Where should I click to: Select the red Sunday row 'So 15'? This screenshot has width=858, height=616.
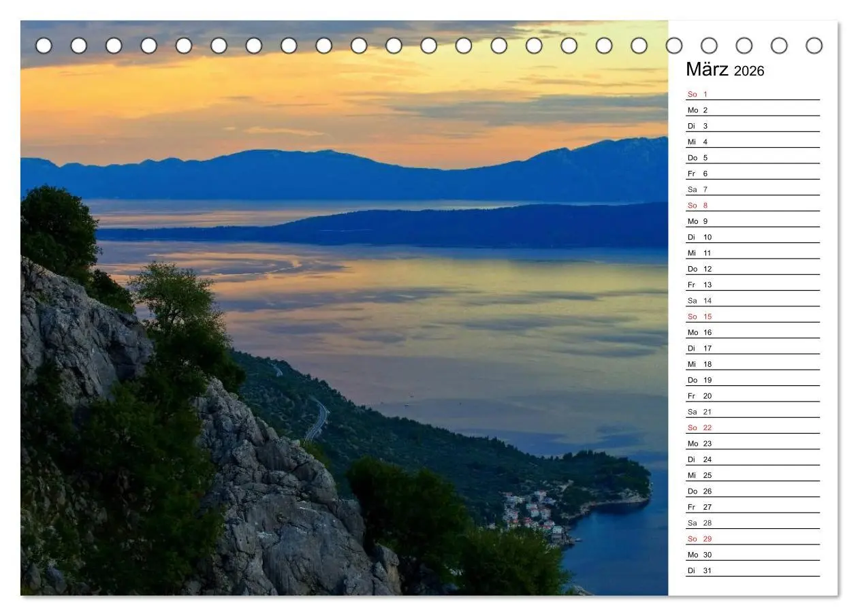[752, 317]
